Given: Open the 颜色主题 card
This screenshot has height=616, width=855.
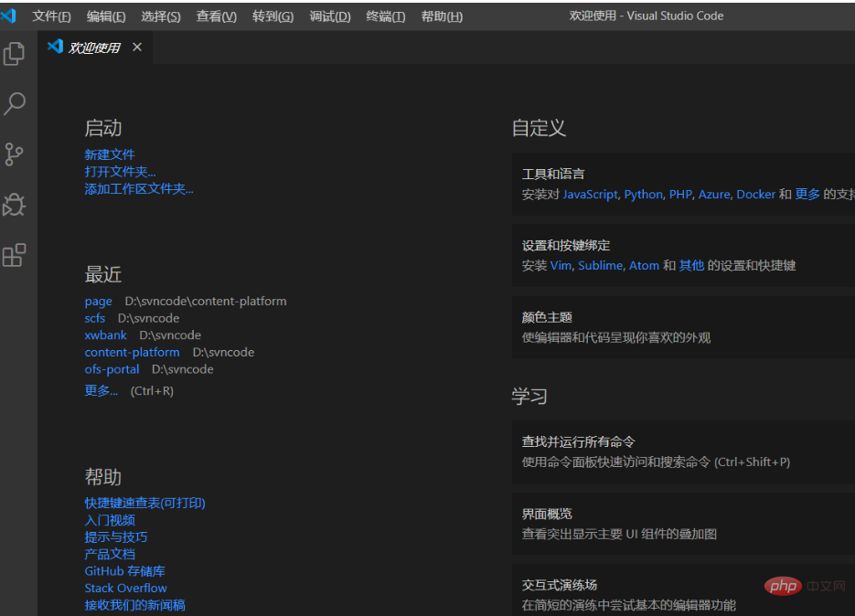Looking at the screenshot, I should 683,327.
